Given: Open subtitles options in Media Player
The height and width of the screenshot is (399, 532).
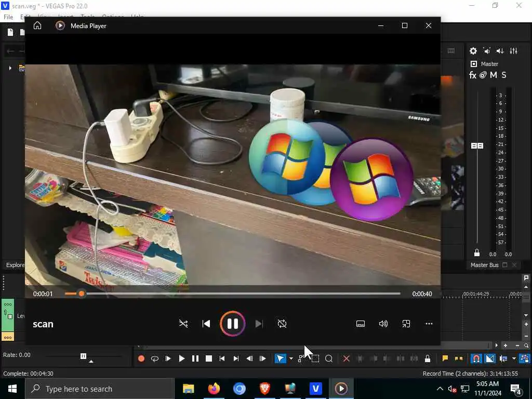Looking at the screenshot, I should tap(361, 324).
